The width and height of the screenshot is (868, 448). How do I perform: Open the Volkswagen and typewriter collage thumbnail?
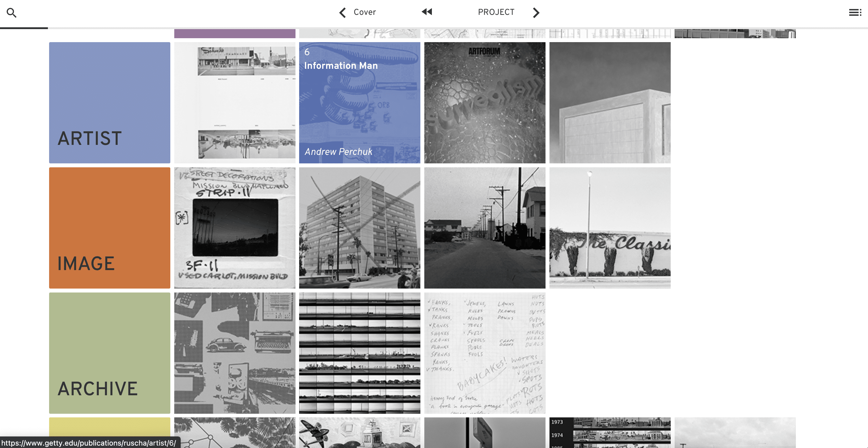pos(235,353)
